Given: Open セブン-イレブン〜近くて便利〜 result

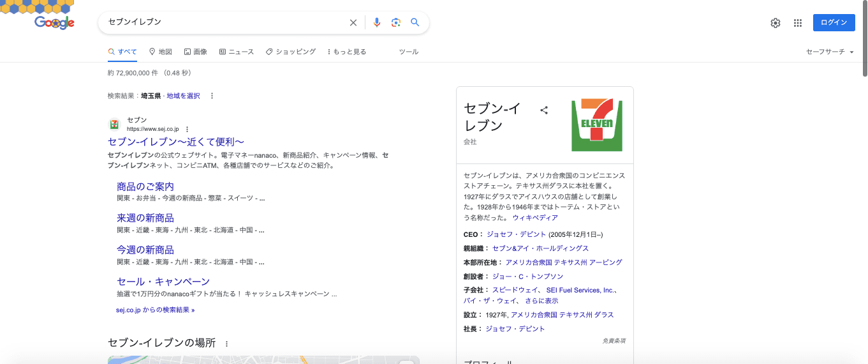Looking at the screenshot, I should point(176,142).
